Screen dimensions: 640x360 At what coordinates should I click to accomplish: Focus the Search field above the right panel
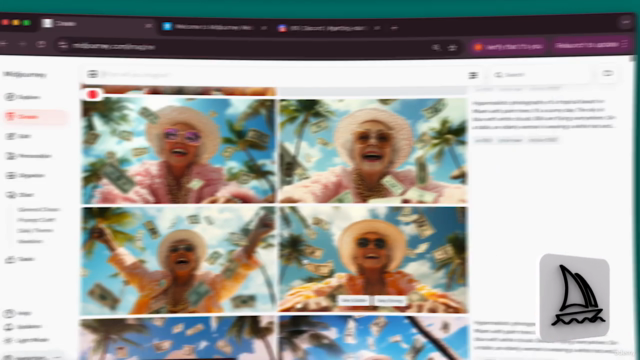[x=541, y=75]
